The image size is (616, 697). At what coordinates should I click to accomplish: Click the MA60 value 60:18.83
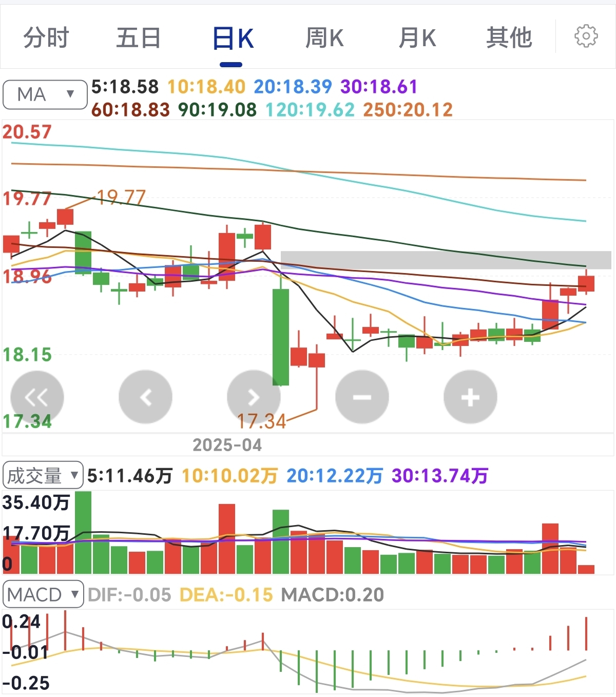pos(130,109)
